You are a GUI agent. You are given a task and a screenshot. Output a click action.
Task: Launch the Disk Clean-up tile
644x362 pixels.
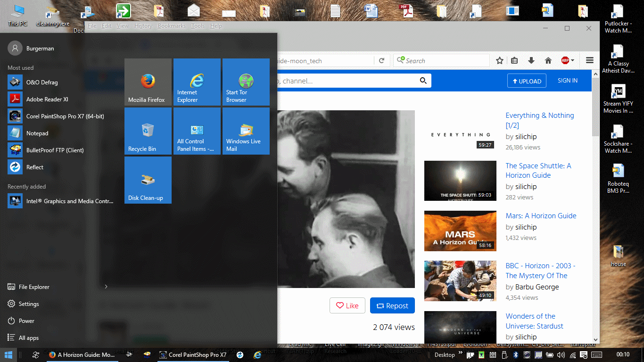[x=148, y=180]
